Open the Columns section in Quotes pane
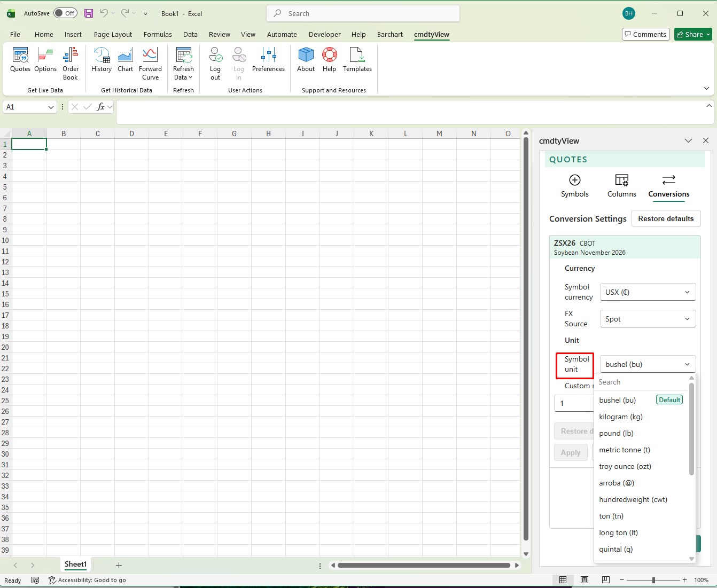 (621, 186)
